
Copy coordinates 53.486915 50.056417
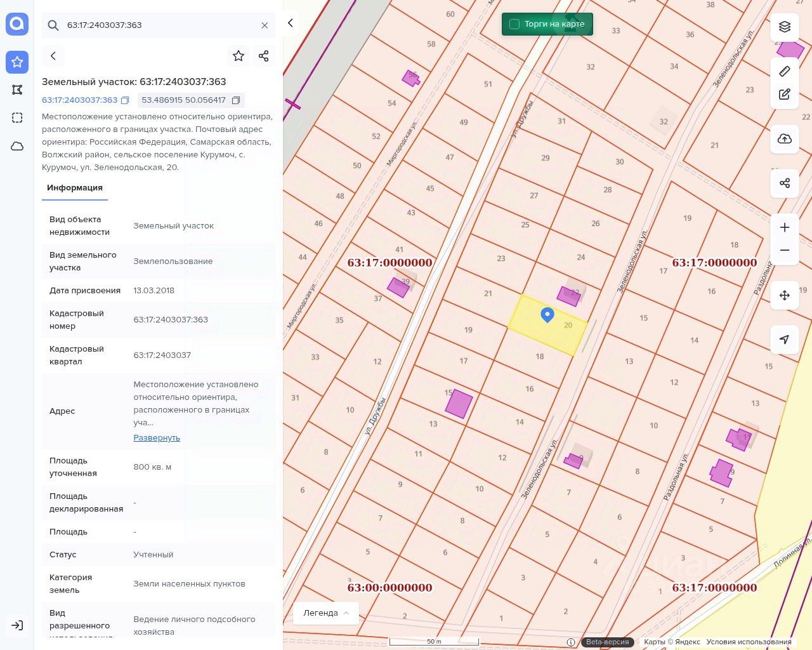click(236, 100)
